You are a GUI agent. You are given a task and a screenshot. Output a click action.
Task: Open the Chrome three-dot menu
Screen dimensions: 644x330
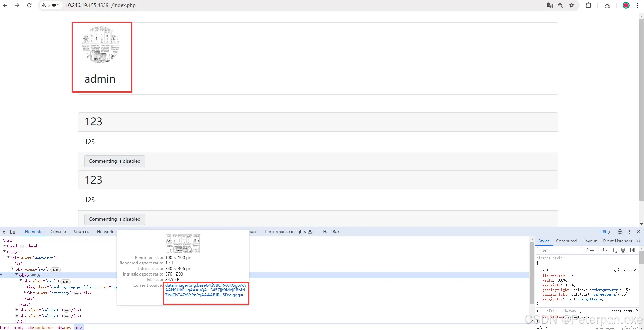(x=637, y=5)
